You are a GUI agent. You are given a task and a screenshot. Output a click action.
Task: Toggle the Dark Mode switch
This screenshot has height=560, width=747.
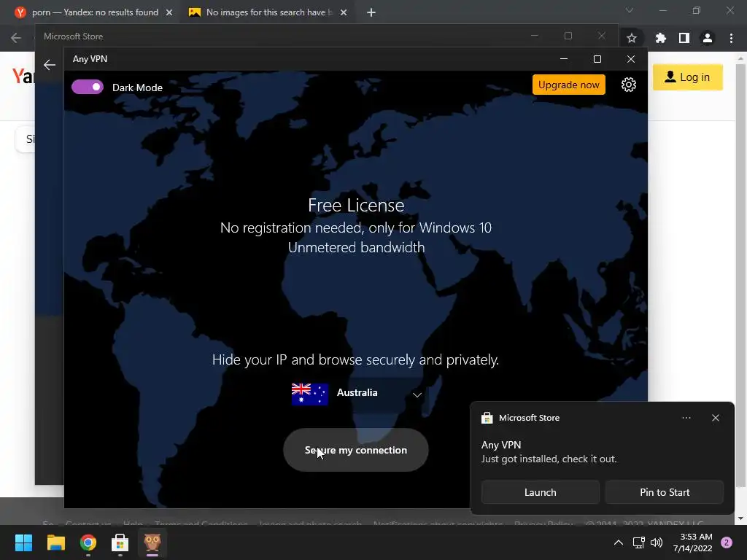tap(88, 87)
